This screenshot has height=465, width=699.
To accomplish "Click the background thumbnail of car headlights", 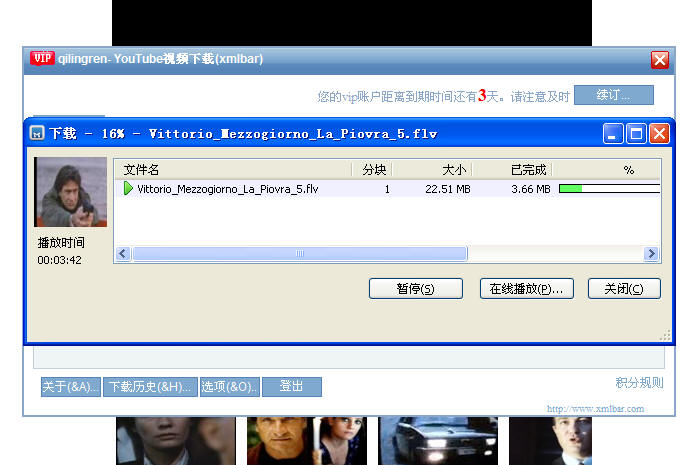I will [x=438, y=441].
